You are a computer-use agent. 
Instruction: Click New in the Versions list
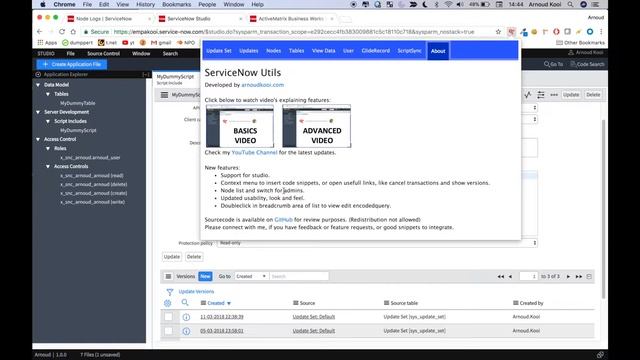[x=205, y=276]
